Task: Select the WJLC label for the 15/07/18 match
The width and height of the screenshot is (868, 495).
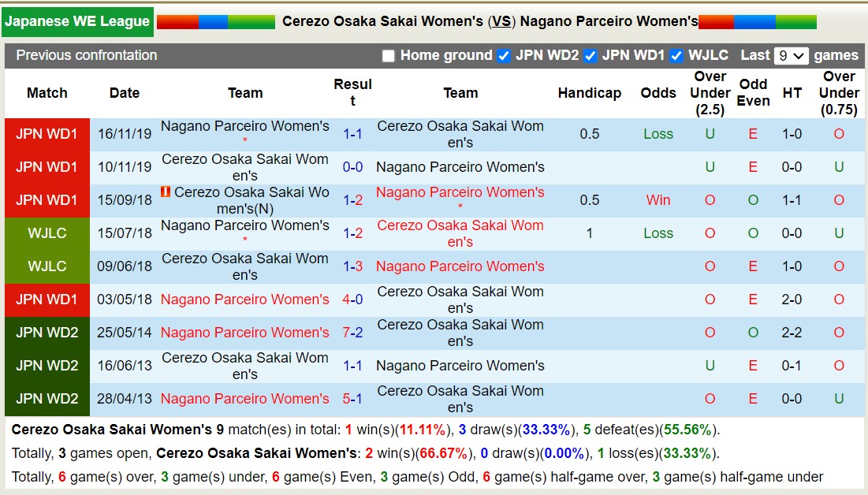Action: (x=47, y=233)
